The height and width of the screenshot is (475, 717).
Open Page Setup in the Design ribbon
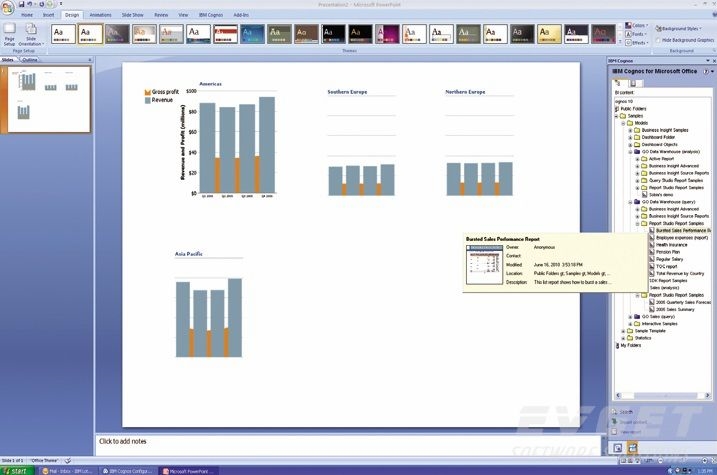click(10, 35)
